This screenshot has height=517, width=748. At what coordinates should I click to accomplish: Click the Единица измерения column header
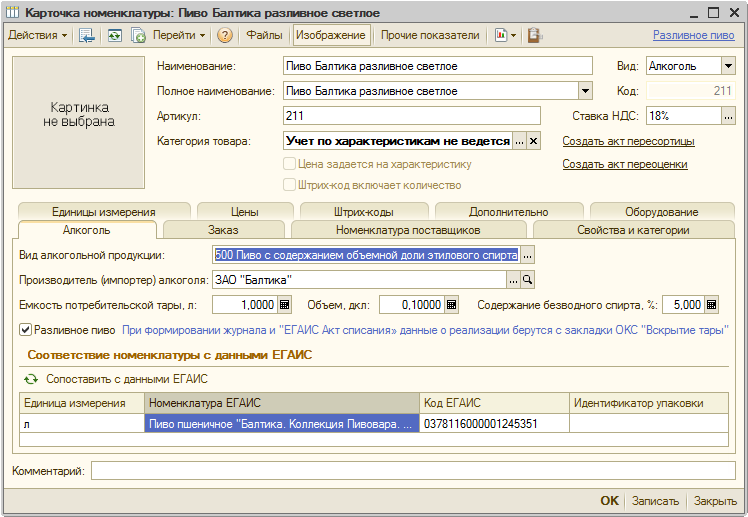[x=82, y=403]
